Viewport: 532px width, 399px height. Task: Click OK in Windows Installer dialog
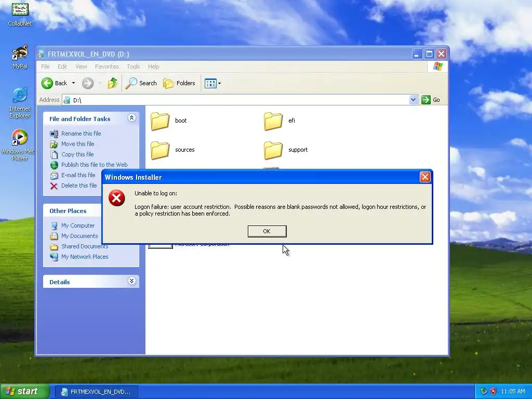(x=267, y=231)
